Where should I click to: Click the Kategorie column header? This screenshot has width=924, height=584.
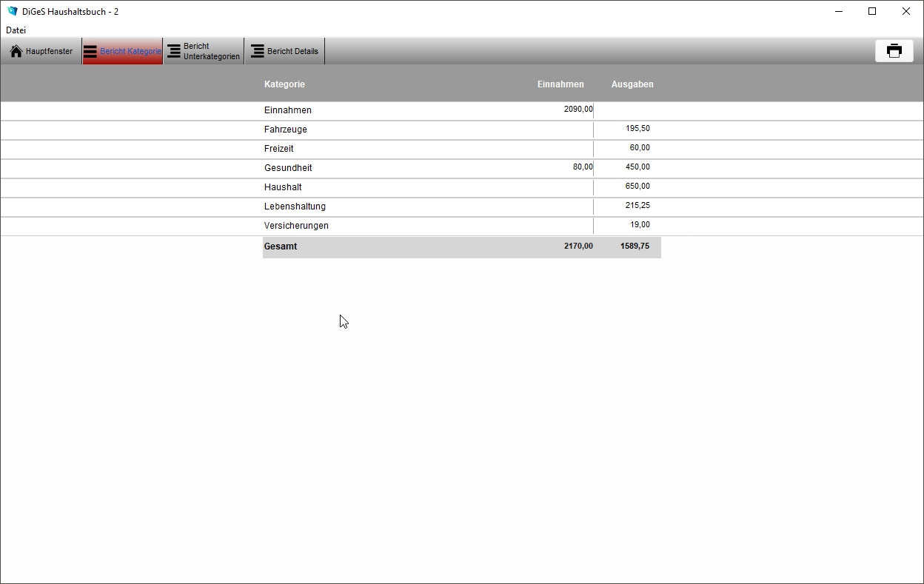284,84
